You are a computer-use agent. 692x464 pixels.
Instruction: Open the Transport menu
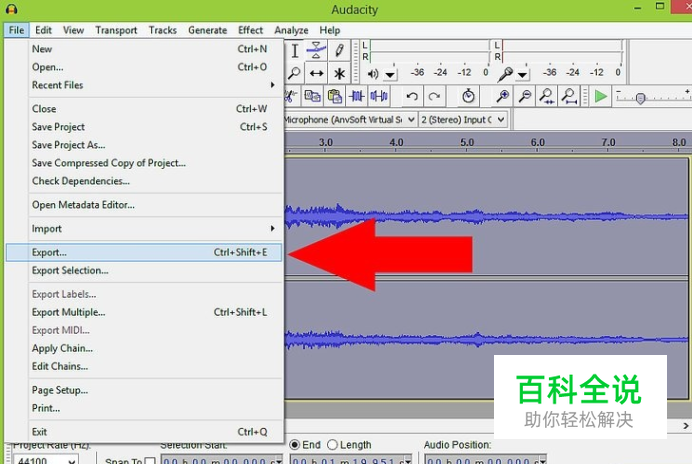(x=116, y=30)
